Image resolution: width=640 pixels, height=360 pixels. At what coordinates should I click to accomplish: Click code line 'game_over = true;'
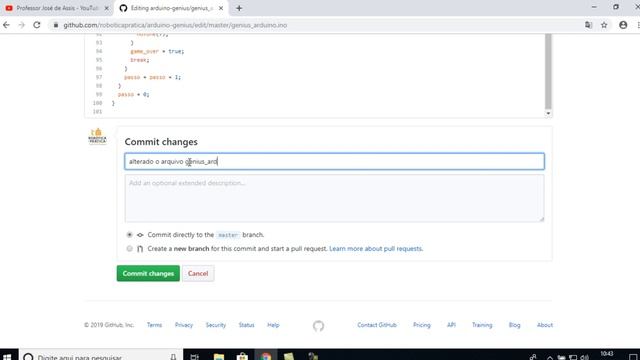[x=157, y=51]
